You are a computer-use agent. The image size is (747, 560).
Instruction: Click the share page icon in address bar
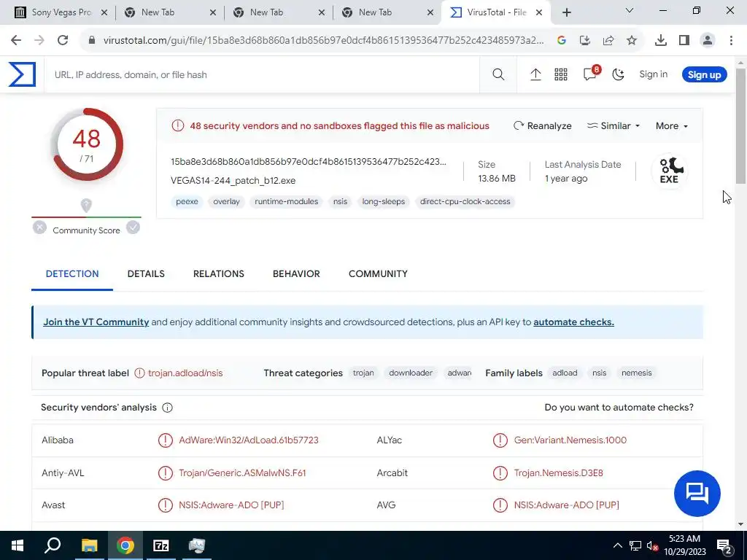point(608,41)
